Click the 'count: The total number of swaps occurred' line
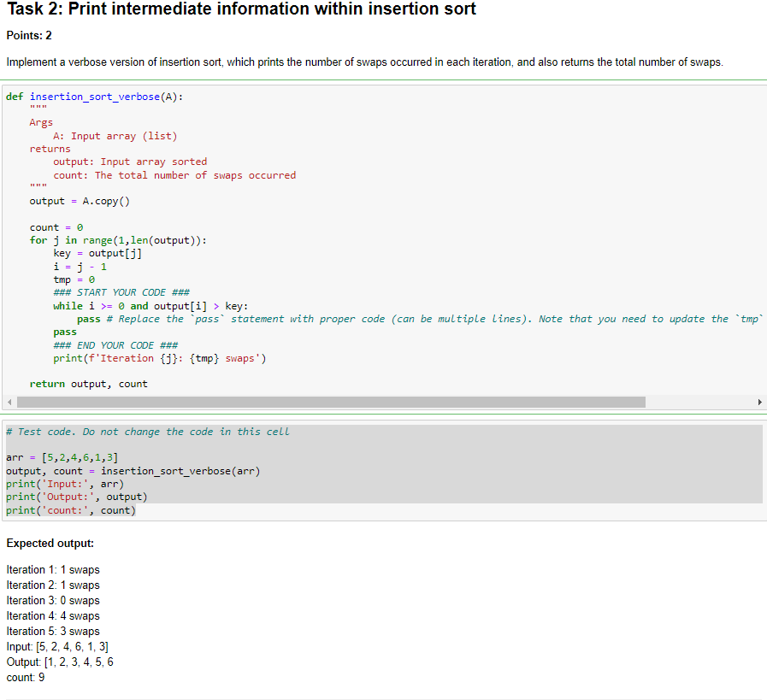Viewport: 767px width, 700px height. click(174, 175)
